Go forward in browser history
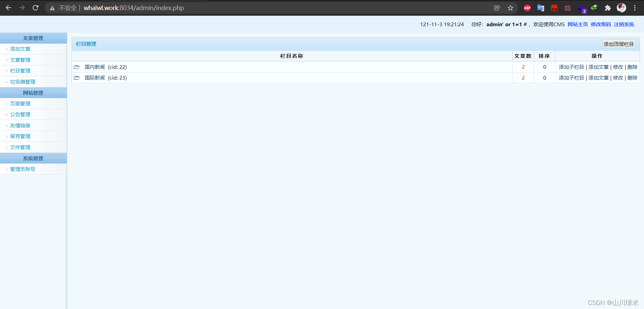 tap(22, 8)
